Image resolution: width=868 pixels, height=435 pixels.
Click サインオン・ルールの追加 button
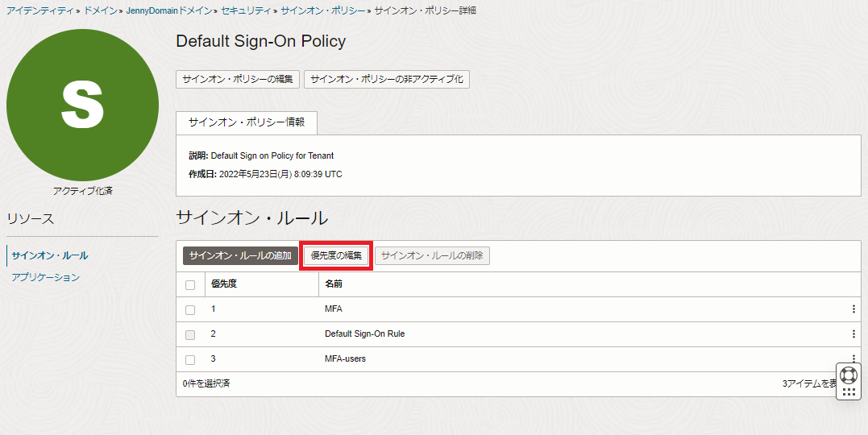[240, 255]
